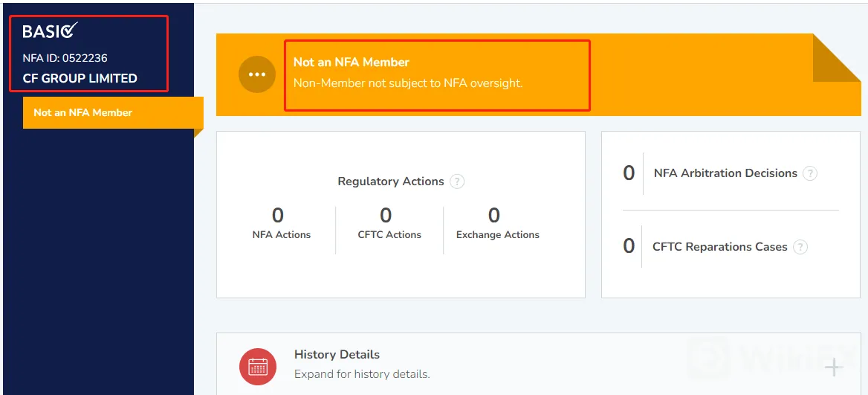Click the Not an NFA Member banner heading

coord(351,62)
